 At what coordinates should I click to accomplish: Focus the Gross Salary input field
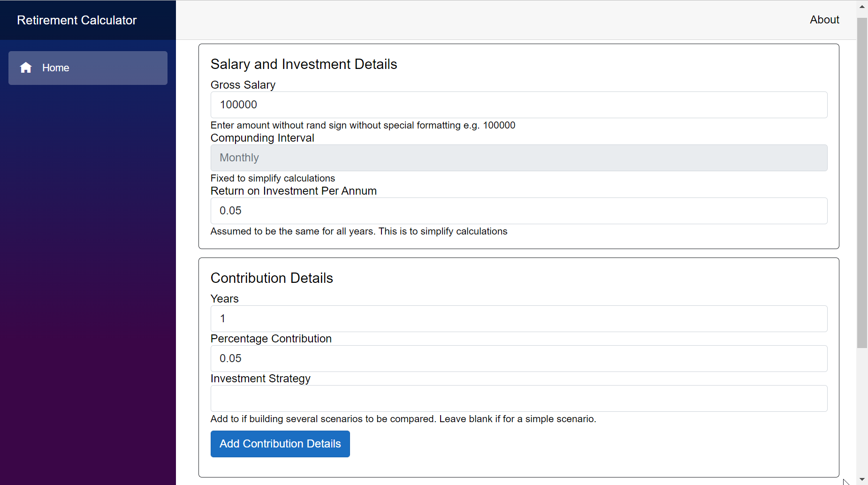tap(518, 105)
